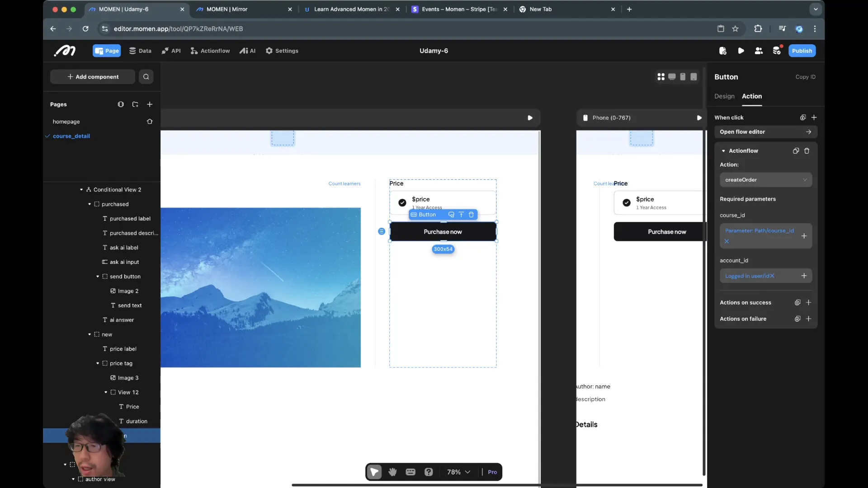Click the Add component button
Image resolution: width=868 pixels, height=488 pixels.
(x=93, y=77)
